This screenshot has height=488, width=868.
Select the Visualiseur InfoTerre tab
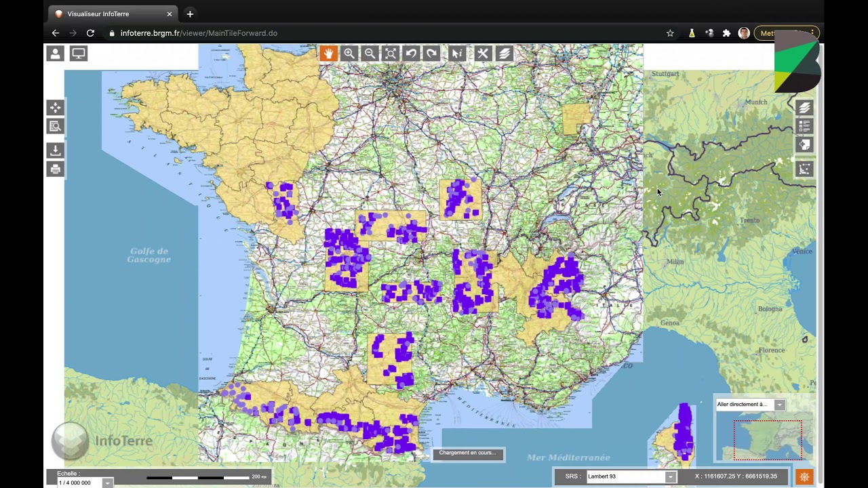point(113,14)
